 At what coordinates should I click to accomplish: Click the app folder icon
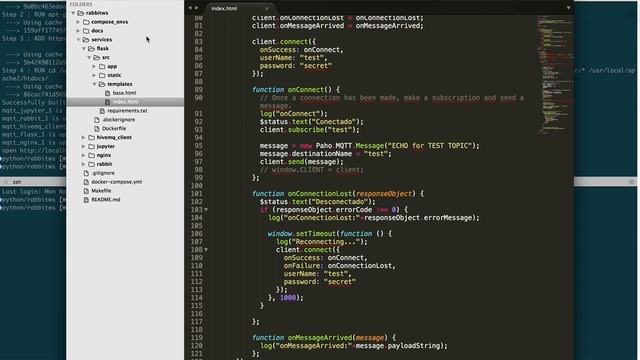tap(102, 67)
